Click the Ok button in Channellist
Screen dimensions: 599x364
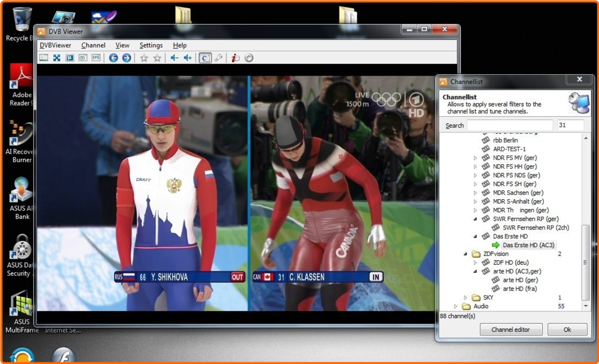[x=567, y=330]
